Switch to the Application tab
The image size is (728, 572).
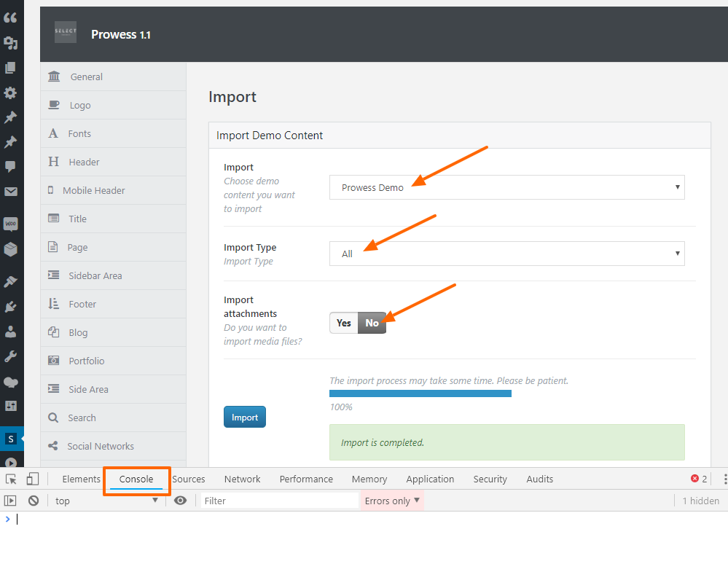pos(430,479)
